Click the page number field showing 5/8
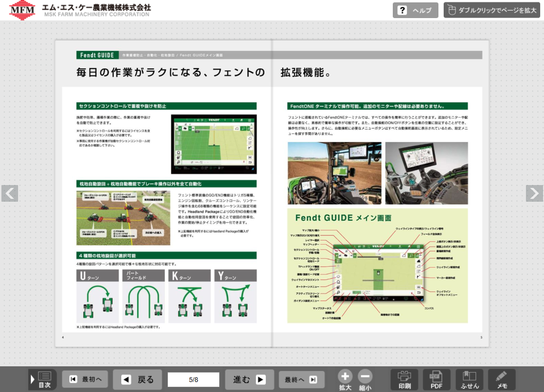 [x=194, y=380]
